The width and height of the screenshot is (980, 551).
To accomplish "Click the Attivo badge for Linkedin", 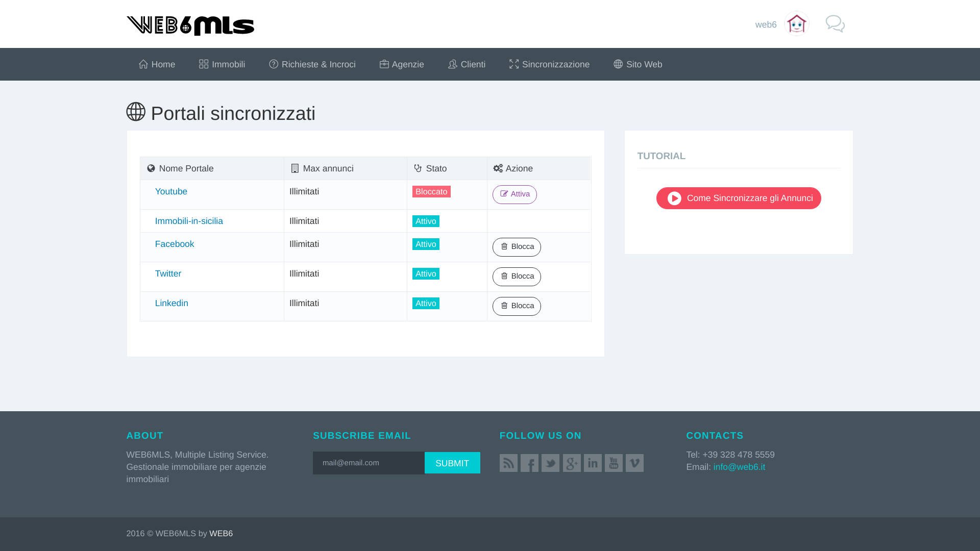I will click(426, 303).
